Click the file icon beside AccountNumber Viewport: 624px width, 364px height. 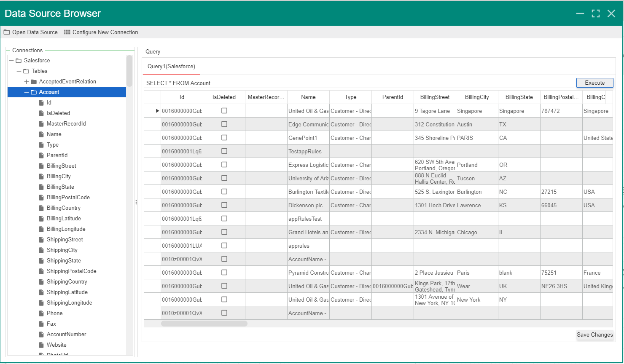[41, 335]
